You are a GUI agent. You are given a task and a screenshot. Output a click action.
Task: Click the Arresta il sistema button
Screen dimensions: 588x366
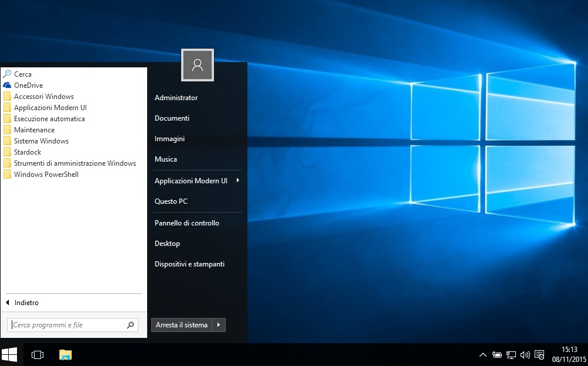coord(182,325)
